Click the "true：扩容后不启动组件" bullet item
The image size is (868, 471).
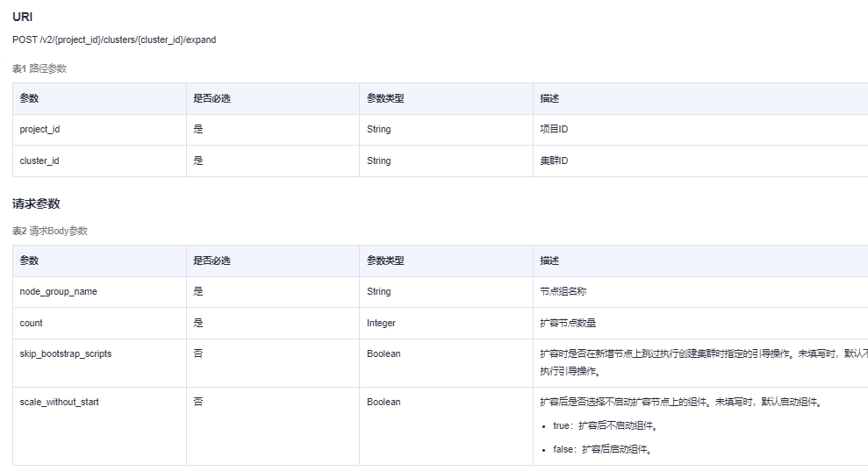pyautogui.click(x=606, y=425)
